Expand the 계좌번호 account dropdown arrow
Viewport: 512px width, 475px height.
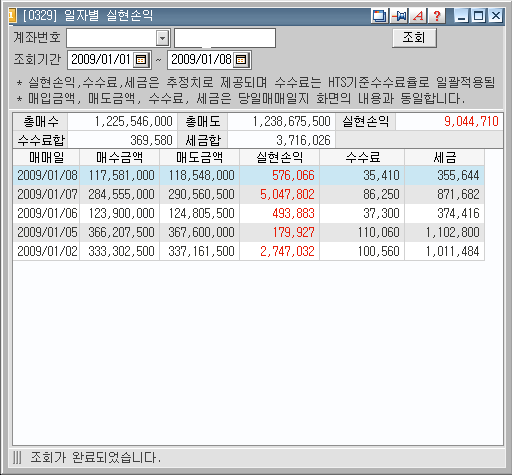(x=163, y=38)
